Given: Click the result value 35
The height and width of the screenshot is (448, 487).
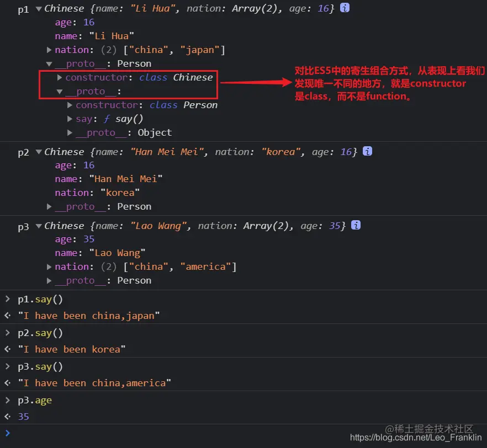Looking at the screenshot, I should (x=23, y=417).
